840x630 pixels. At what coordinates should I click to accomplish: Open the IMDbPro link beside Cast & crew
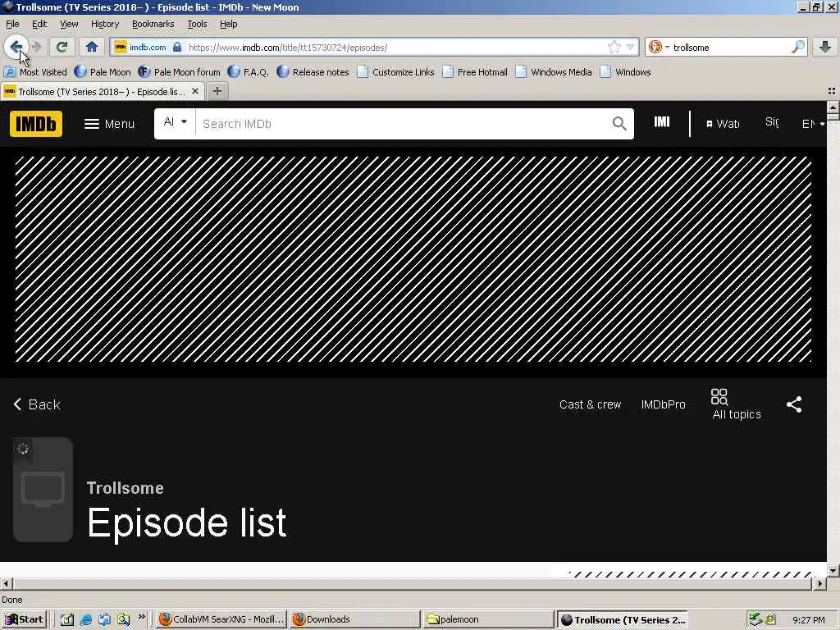pyautogui.click(x=663, y=404)
